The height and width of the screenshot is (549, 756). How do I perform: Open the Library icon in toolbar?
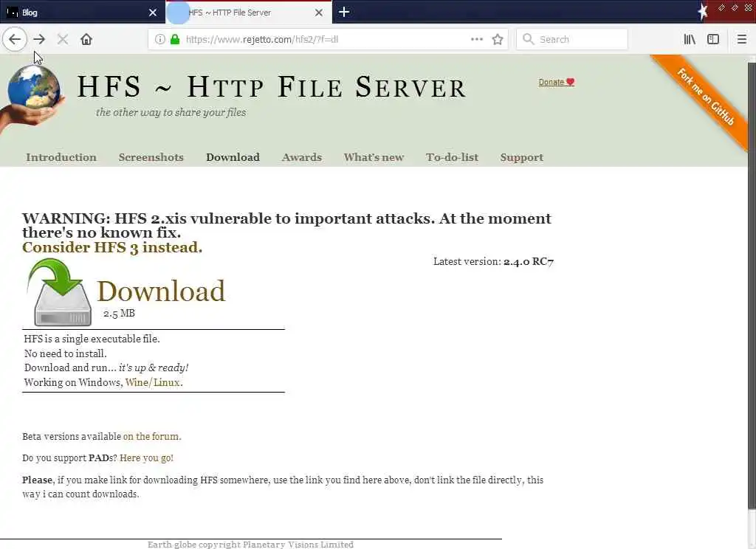pos(690,39)
